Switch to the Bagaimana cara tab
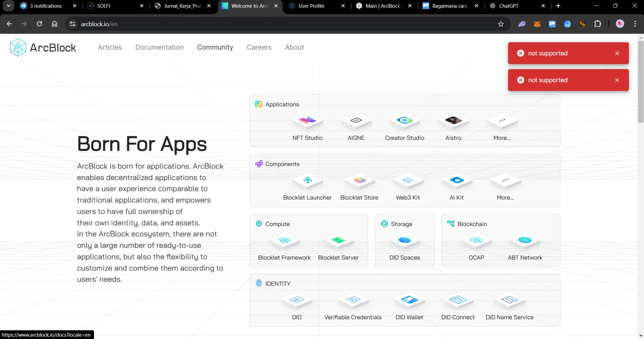The height and width of the screenshot is (339, 644). click(x=450, y=6)
